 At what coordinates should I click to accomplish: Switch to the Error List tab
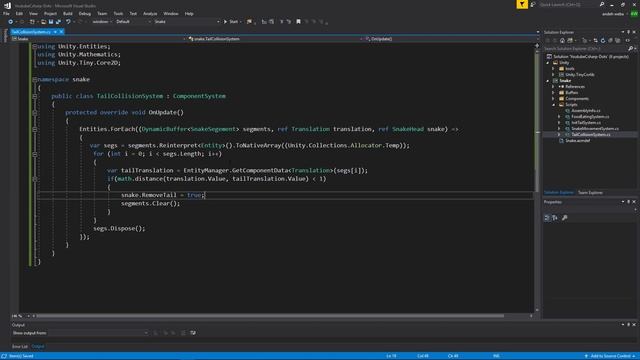(x=20, y=347)
